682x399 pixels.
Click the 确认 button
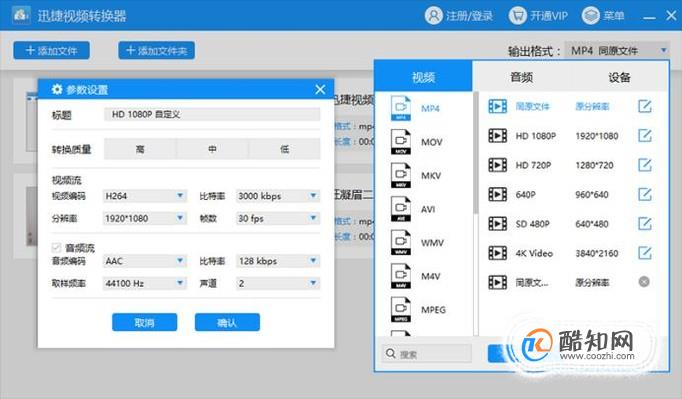(227, 322)
